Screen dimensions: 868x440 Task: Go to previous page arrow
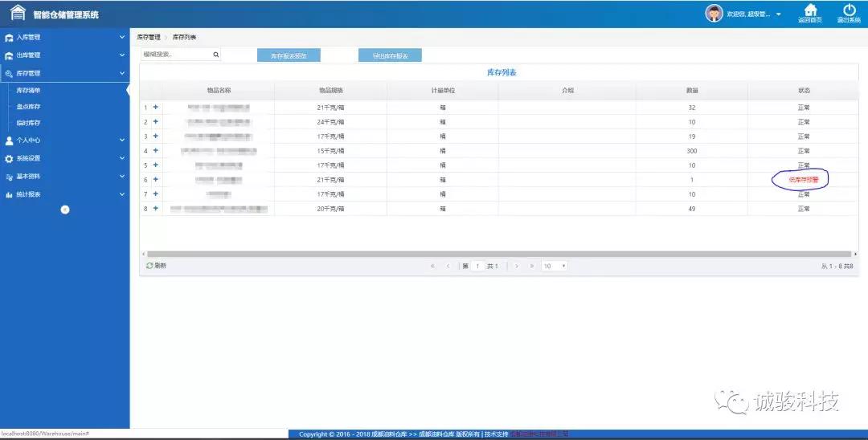448,267
